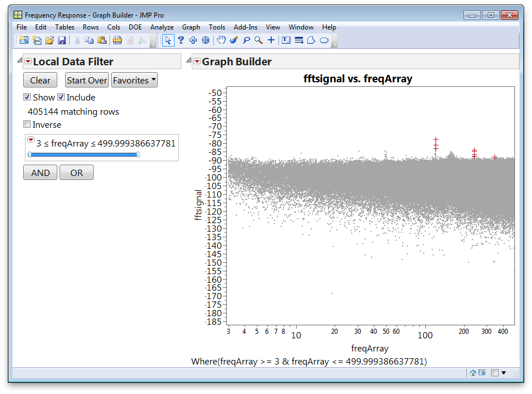Toggle the Show checkbox in Local Data Filter
Image resolution: width=532 pixels, height=394 pixels.
pyautogui.click(x=27, y=97)
